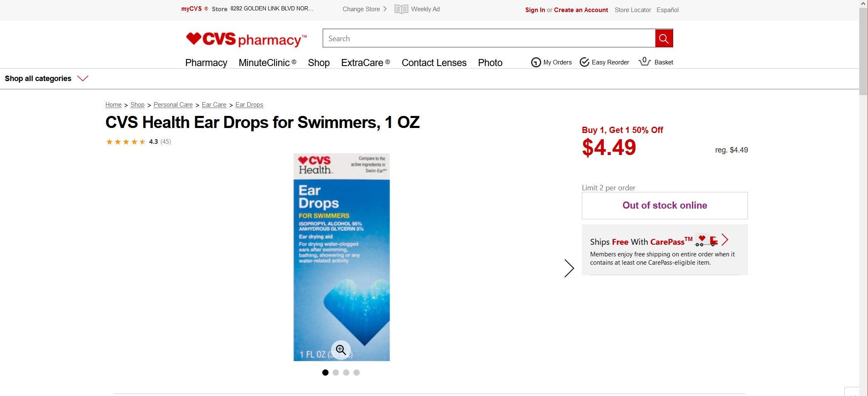Expand the Shop all categories dropdown
Image resolution: width=868 pixels, height=396 pixels.
(x=83, y=79)
